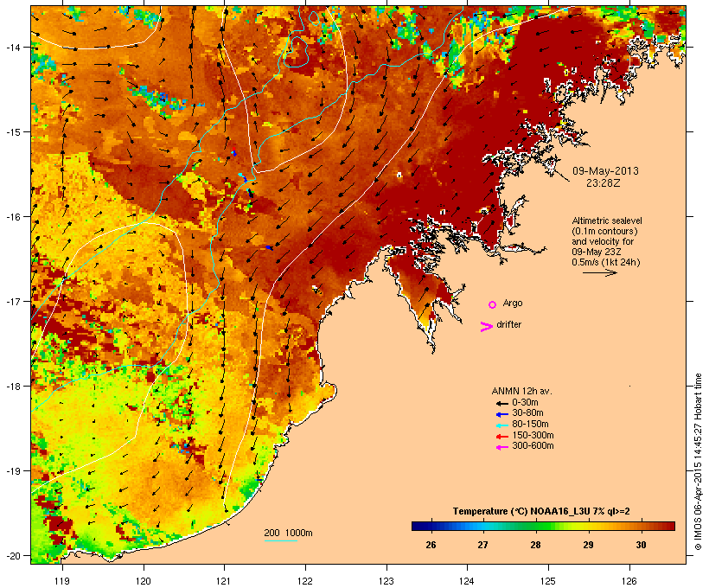
Task: Click the red 150-300m legend arrow
Action: click(x=501, y=437)
